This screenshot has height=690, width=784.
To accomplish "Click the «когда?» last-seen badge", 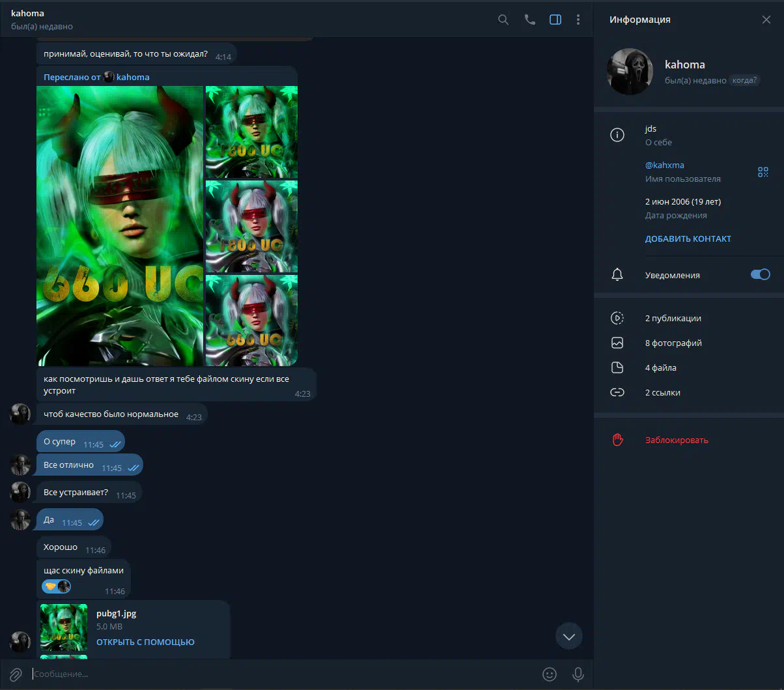I will coord(744,80).
